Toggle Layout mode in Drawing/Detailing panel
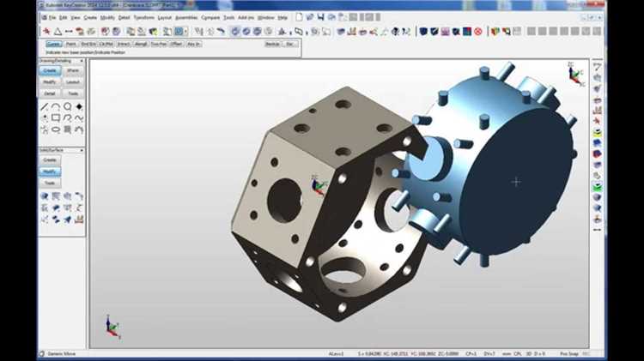Screen dimensions: 644x361 click(73, 82)
